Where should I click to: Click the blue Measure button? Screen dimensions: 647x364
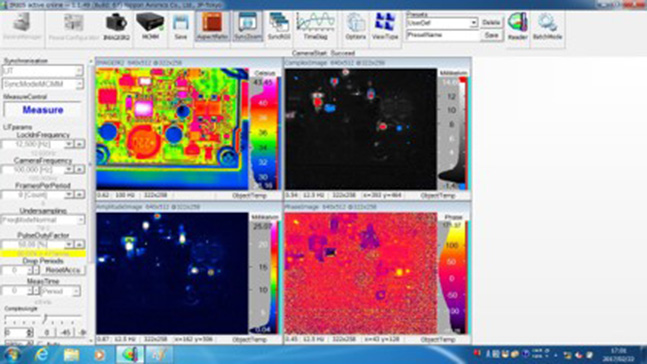pos(43,110)
